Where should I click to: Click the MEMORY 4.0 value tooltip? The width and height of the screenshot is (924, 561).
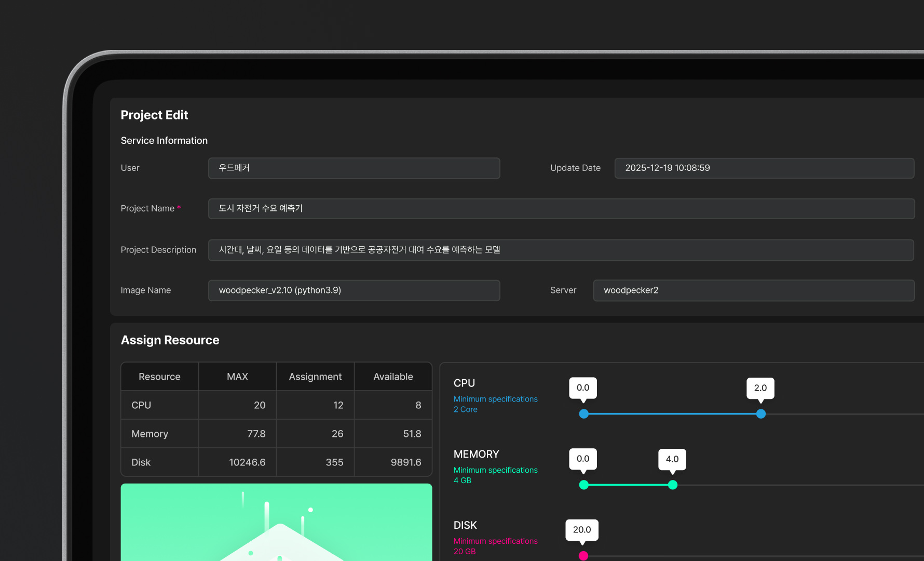coord(672,459)
